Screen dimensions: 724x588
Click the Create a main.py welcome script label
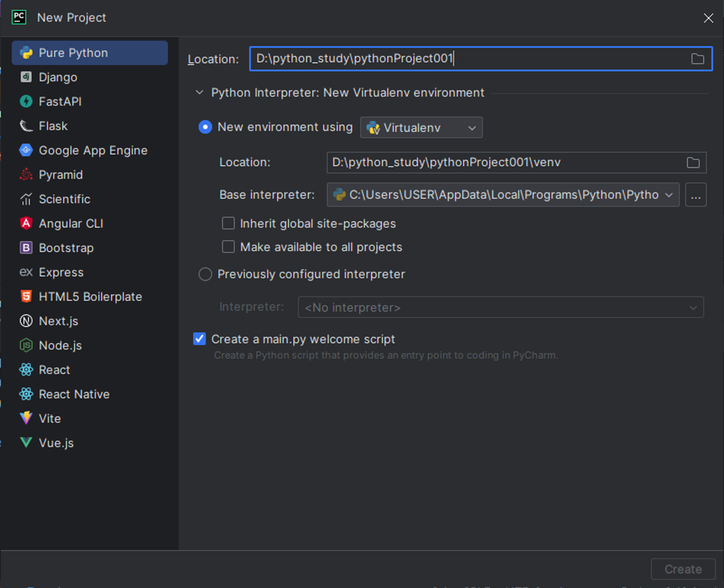303,339
